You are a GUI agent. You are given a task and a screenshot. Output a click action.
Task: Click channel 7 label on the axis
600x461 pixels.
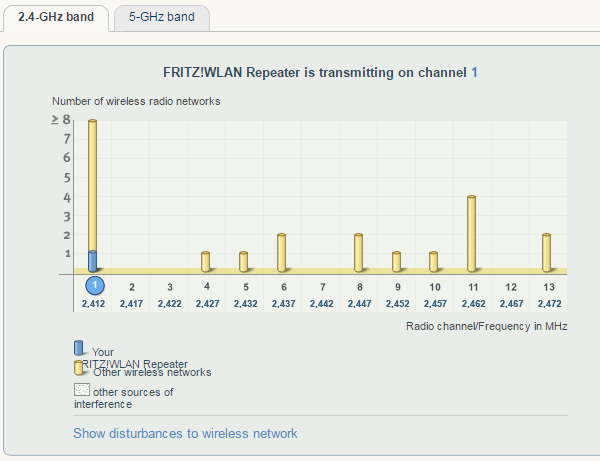tap(320, 287)
